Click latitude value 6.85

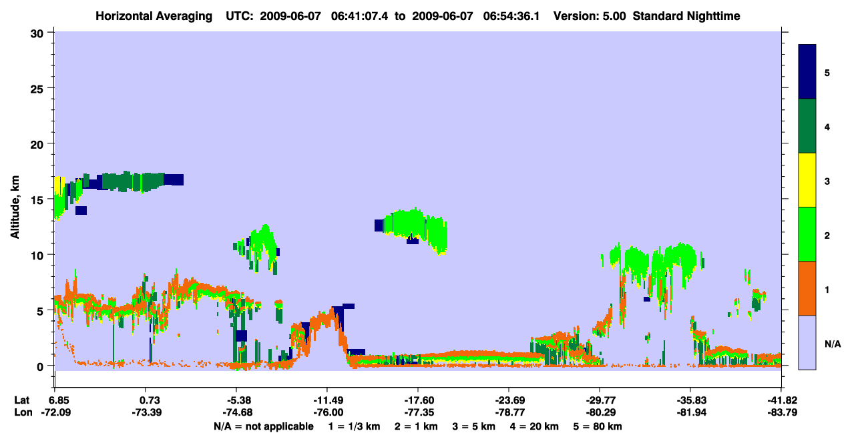[x=59, y=400]
